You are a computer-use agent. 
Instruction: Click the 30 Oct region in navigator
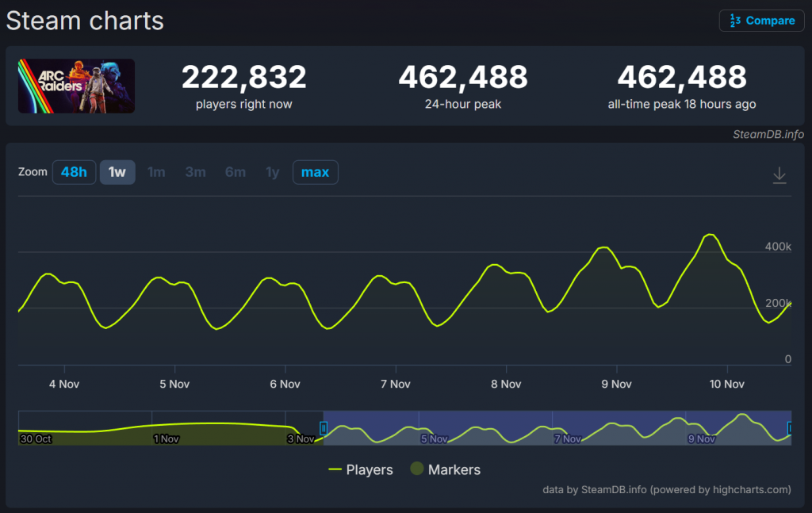point(36,438)
